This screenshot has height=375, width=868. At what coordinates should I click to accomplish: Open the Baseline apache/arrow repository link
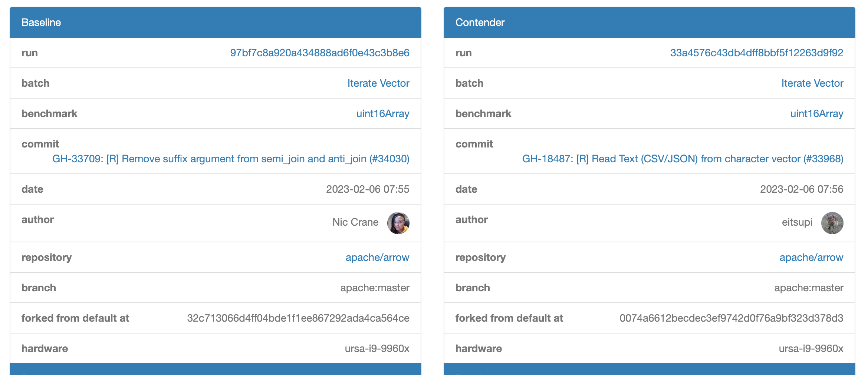tap(377, 257)
